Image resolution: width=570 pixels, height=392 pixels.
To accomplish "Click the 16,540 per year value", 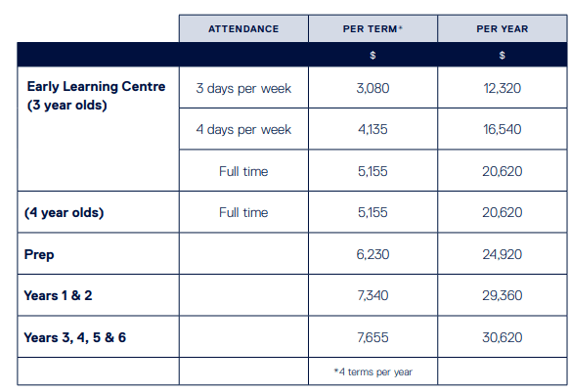I will [502, 129].
